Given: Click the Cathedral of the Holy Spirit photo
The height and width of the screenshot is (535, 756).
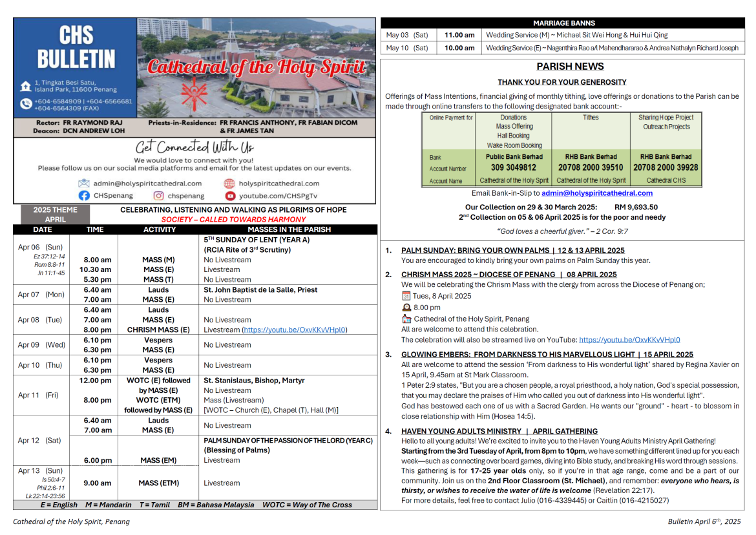Looking at the screenshot, I should (x=256, y=68).
